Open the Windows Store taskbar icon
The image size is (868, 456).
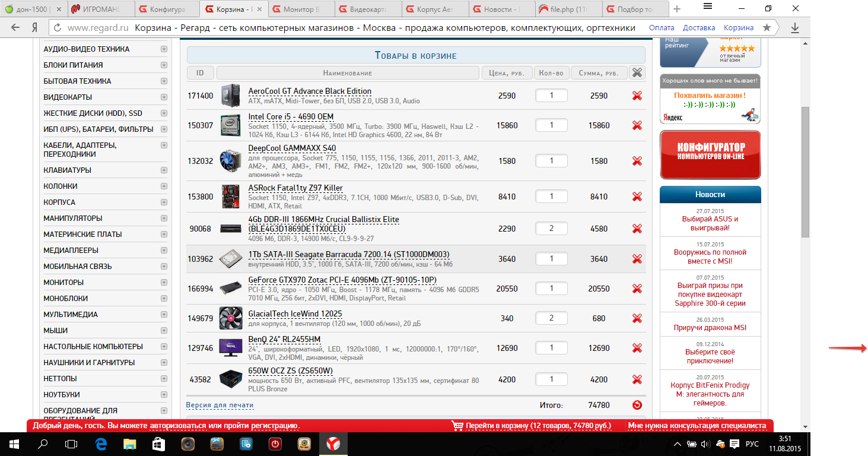[x=159, y=444]
